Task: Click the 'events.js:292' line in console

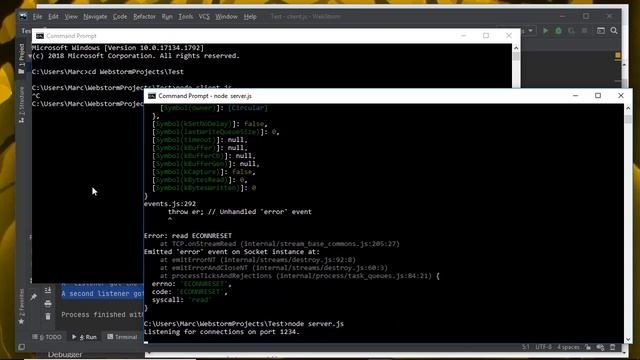Action: pyautogui.click(x=170, y=204)
